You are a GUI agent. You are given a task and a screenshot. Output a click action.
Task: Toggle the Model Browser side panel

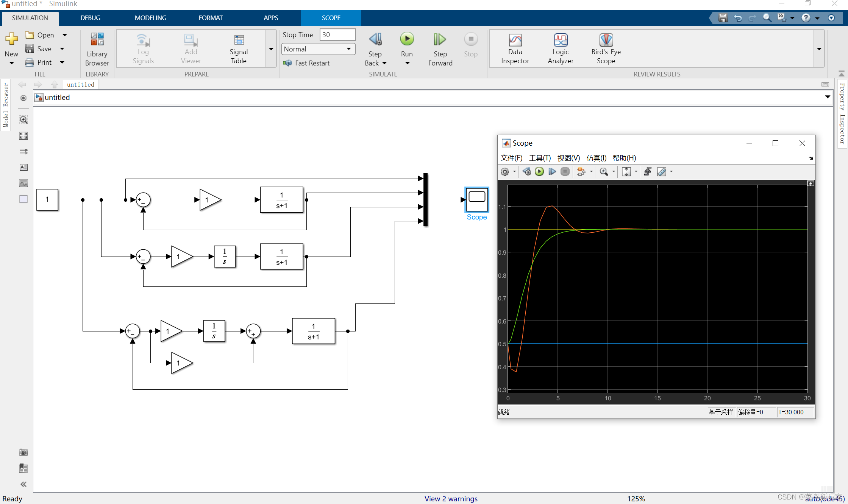pos(6,105)
